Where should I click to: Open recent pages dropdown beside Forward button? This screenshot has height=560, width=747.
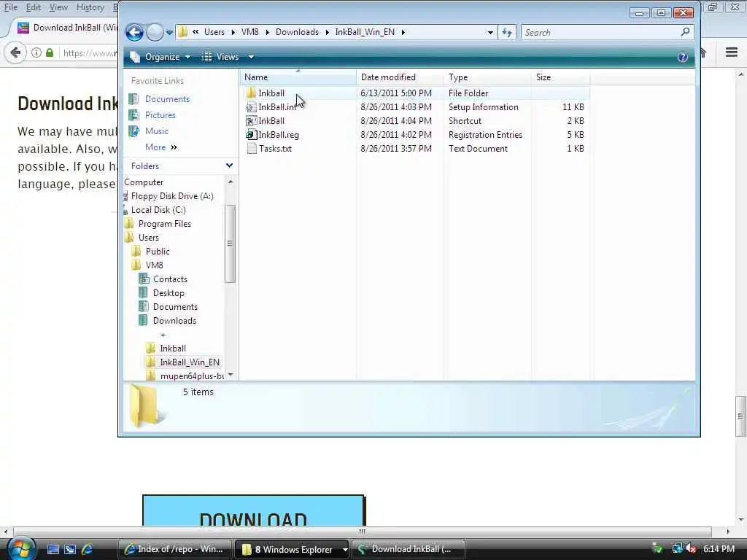169,32
